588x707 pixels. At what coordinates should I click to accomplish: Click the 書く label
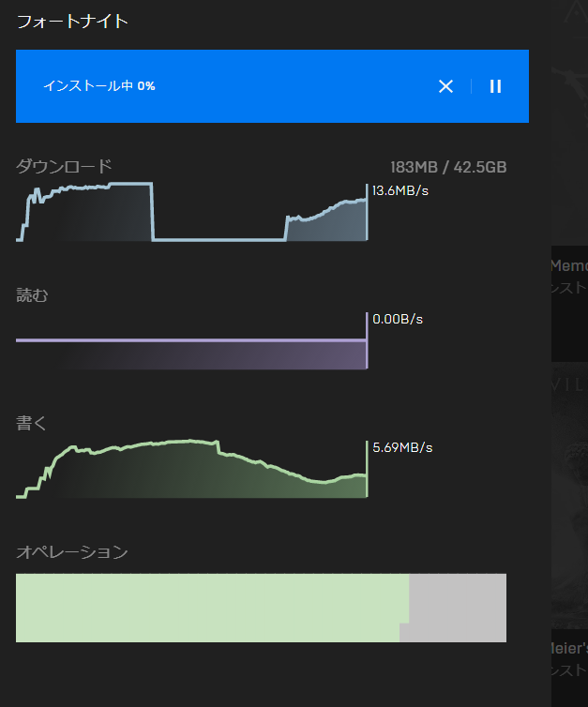coord(31,424)
